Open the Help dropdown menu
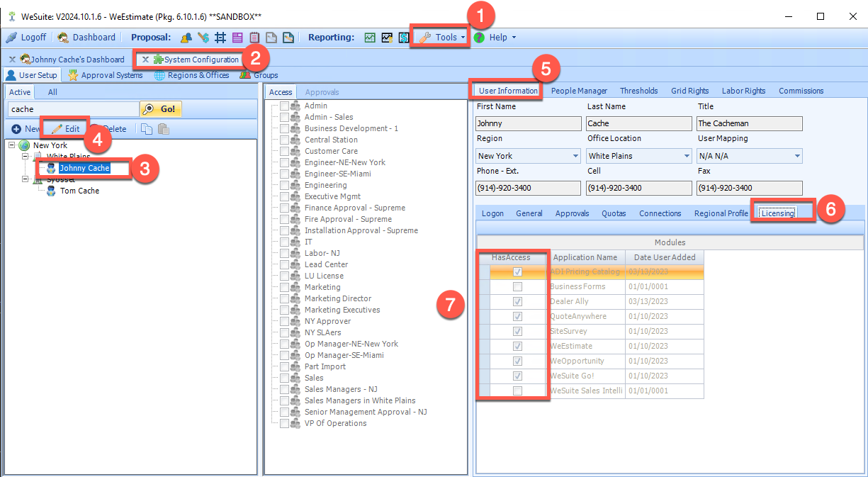Screen dimensions: 868x477 point(495,38)
